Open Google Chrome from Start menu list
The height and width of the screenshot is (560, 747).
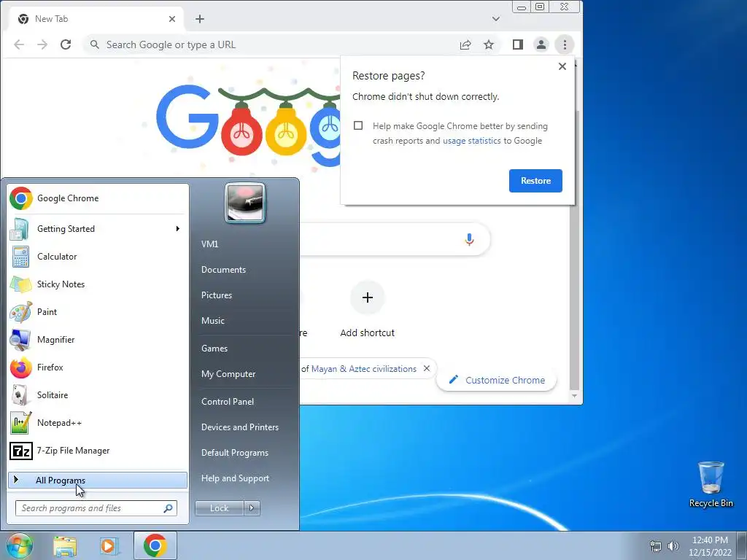coord(98,198)
